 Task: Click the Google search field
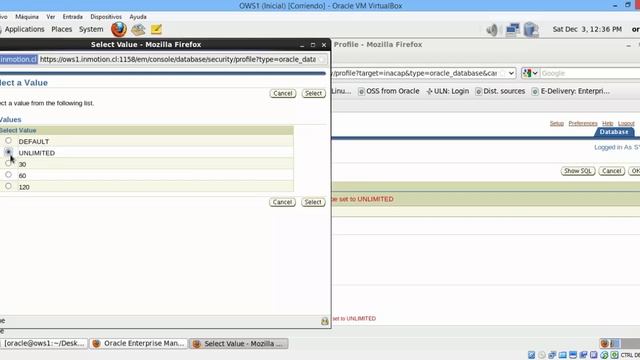(x=590, y=73)
